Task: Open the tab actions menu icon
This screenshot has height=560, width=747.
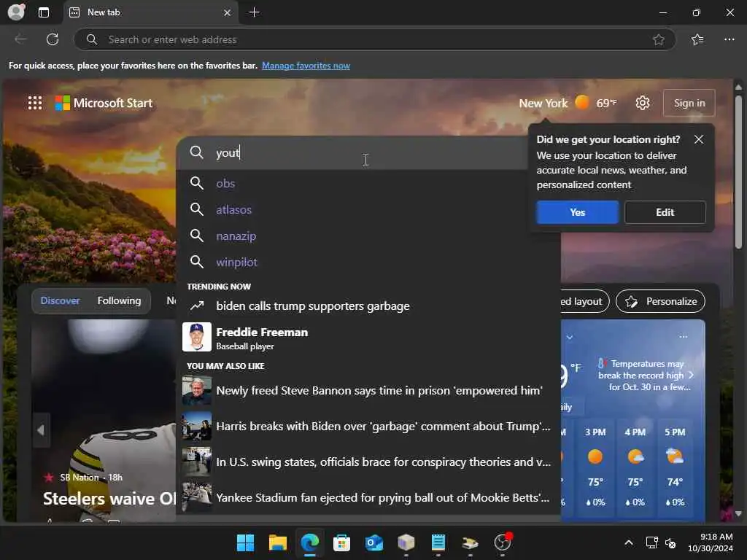Action: tap(43, 12)
